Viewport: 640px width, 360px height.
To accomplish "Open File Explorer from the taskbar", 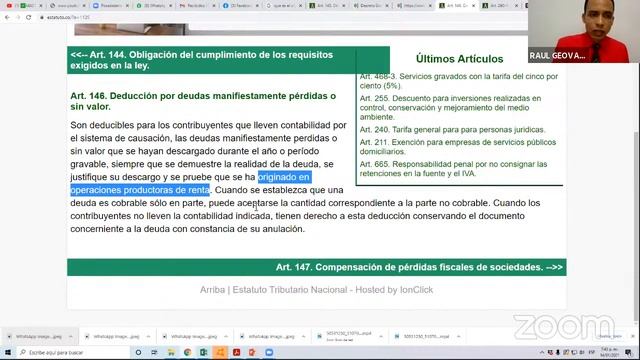I will (x=171, y=352).
